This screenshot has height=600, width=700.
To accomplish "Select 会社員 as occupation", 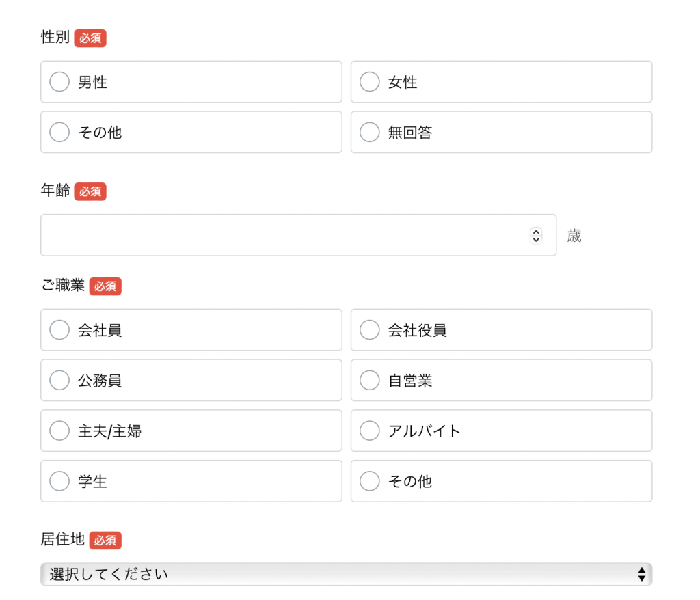I will click(x=59, y=330).
